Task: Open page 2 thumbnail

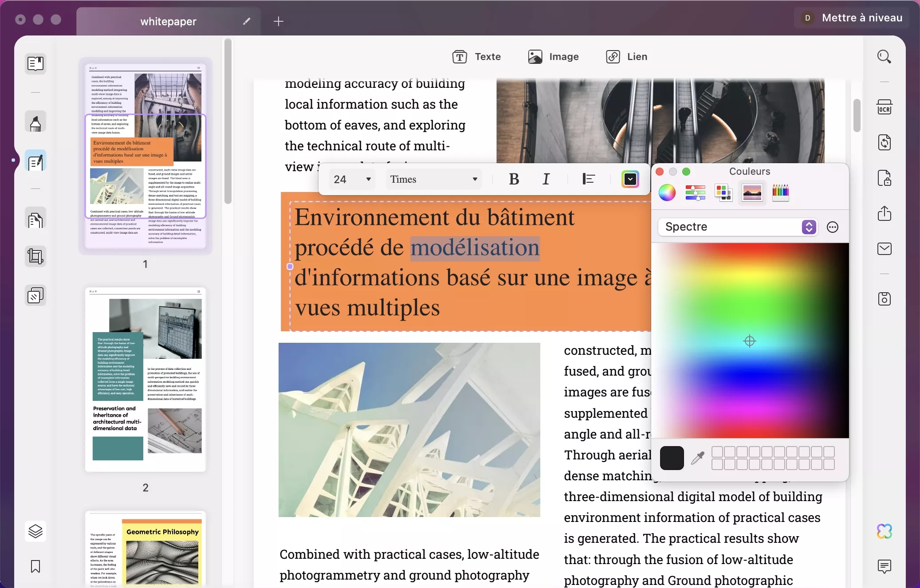Action: click(145, 380)
